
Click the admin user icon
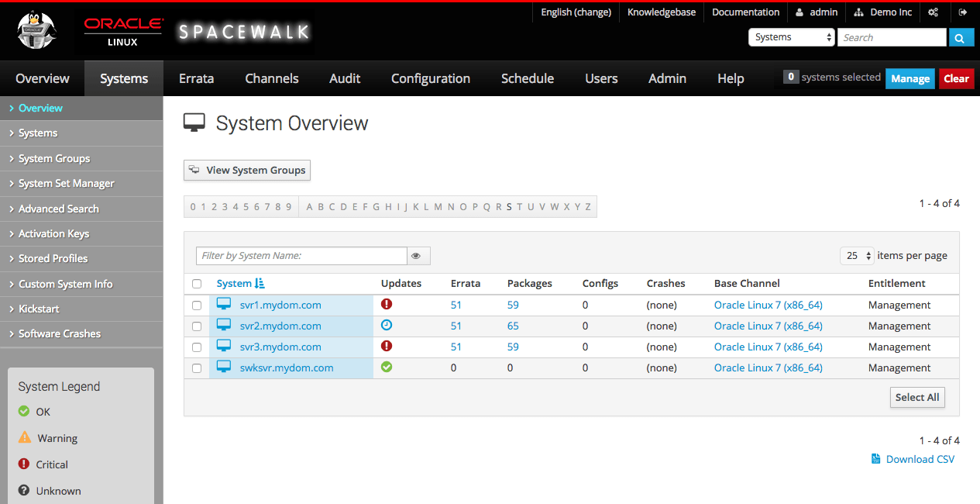[x=799, y=12]
